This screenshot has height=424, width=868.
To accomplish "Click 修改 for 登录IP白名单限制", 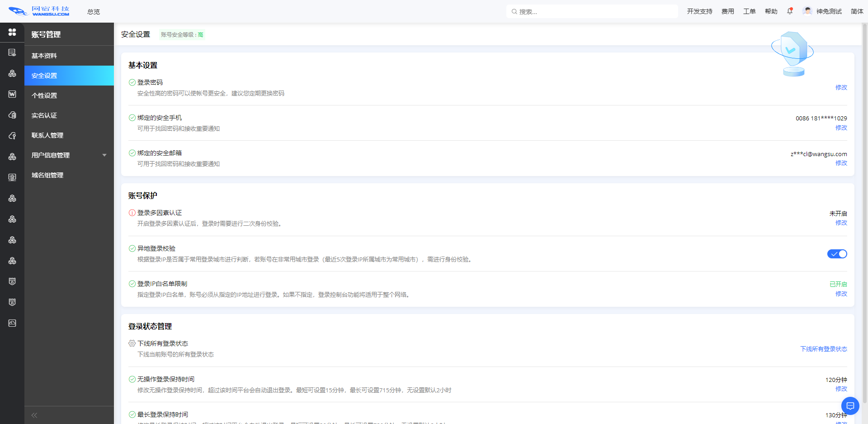I will (x=841, y=294).
